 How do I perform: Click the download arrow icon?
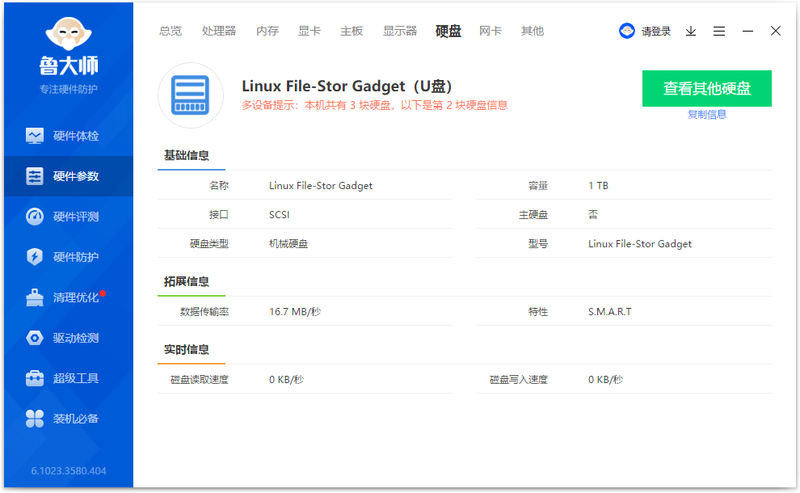pyautogui.click(x=691, y=31)
